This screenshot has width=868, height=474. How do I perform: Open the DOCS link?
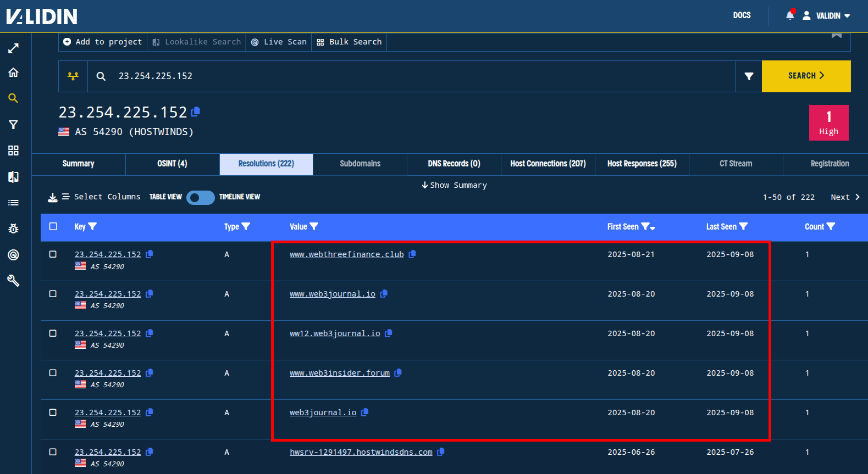(x=742, y=15)
